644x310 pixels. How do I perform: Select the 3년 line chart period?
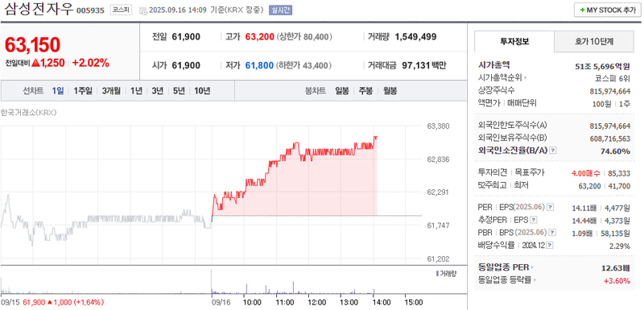coord(158,91)
